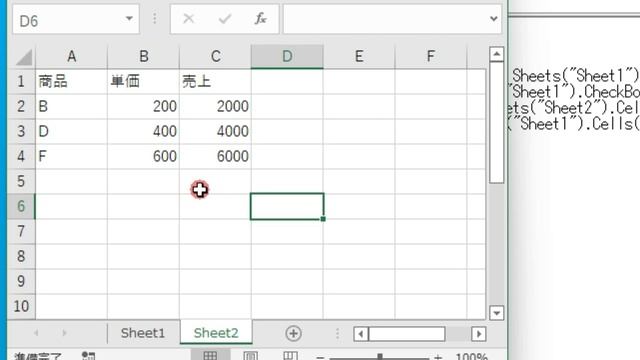Select column D header
The height and width of the screenshot is (360, 640).
[287, 56]
